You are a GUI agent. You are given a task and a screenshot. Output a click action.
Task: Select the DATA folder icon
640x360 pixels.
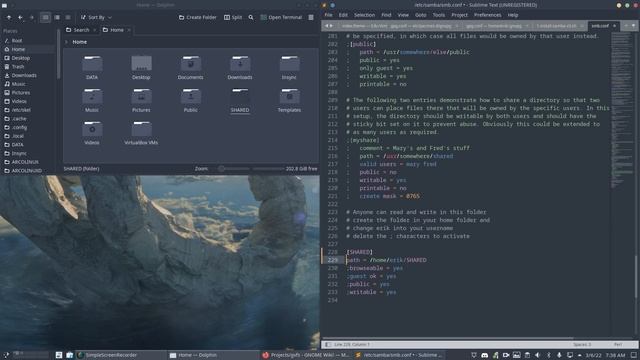(92, 64)
